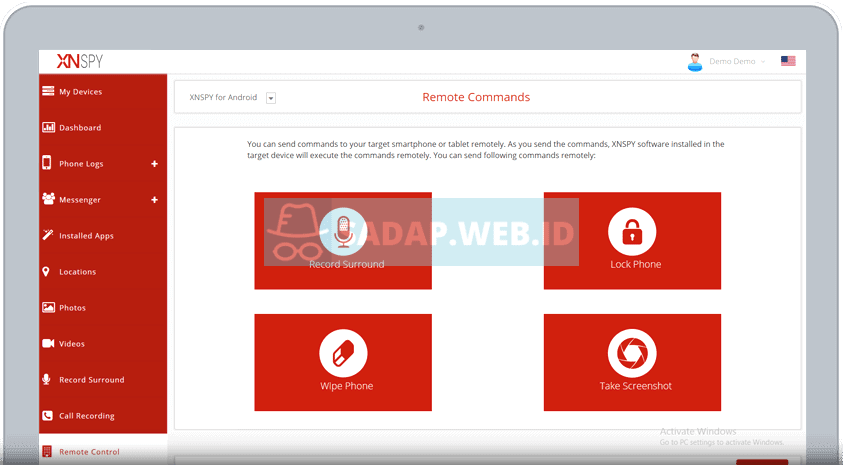Expand Messenger with the plus sign

point(154,199)
